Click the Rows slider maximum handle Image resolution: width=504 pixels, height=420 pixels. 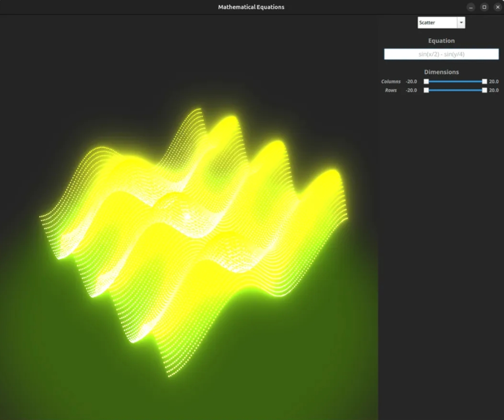click(484, 90)
